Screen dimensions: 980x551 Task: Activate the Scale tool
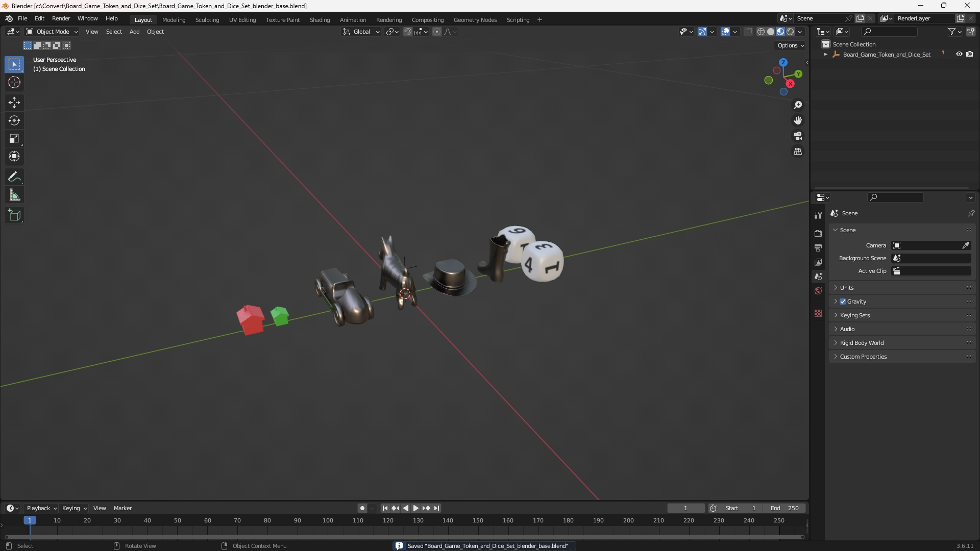pyautogui.click(x=14, y=138)
